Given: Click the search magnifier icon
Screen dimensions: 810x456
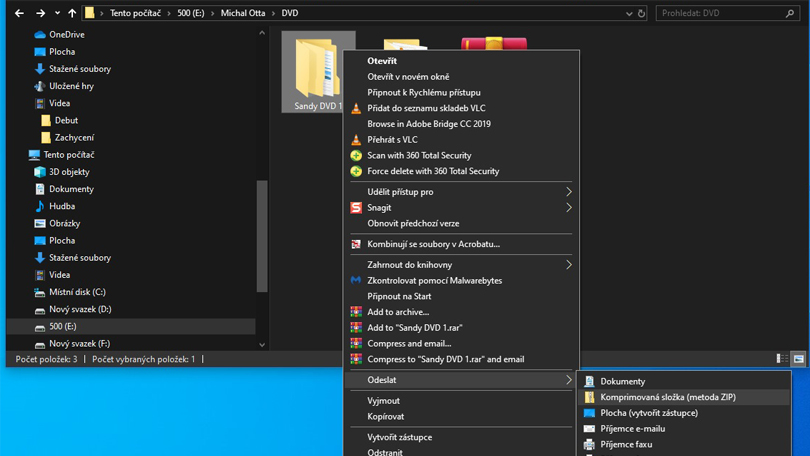Looking at the screenshot, I should click(x=790, y=13).
